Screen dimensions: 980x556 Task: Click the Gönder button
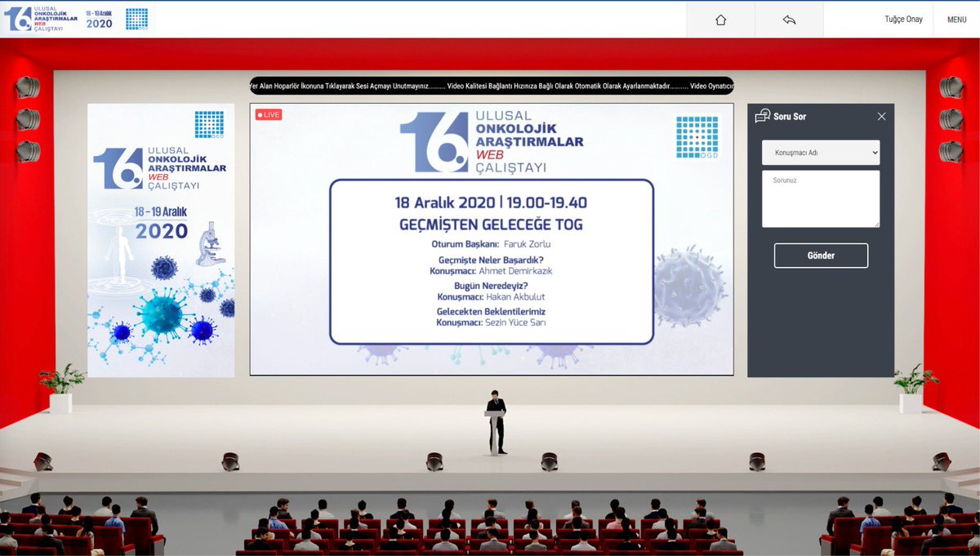[821, 256]
